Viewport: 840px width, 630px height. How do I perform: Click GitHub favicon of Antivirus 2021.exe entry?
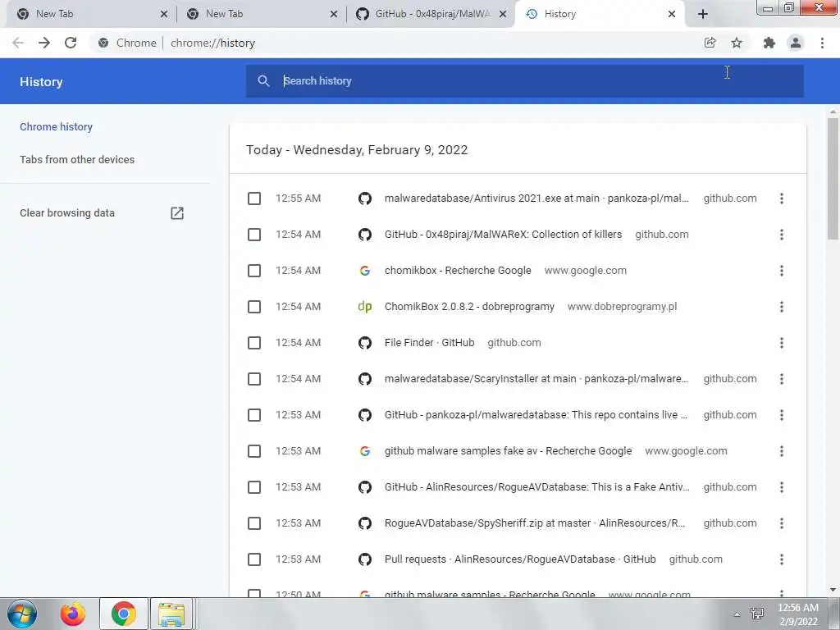(365, 199)
